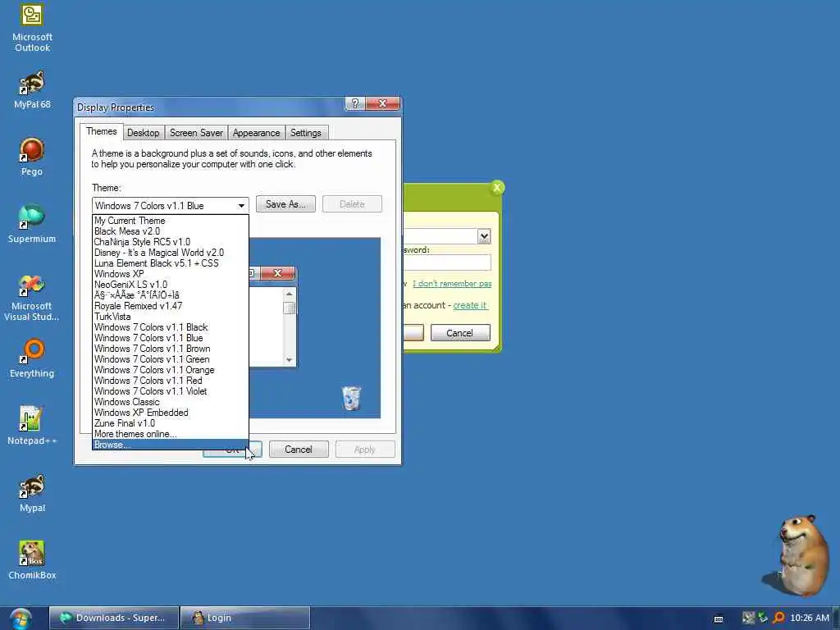This screenshot has width=840, height=630.
Task: Click the Everything magnifier tray icon
Action: (778, 619)
